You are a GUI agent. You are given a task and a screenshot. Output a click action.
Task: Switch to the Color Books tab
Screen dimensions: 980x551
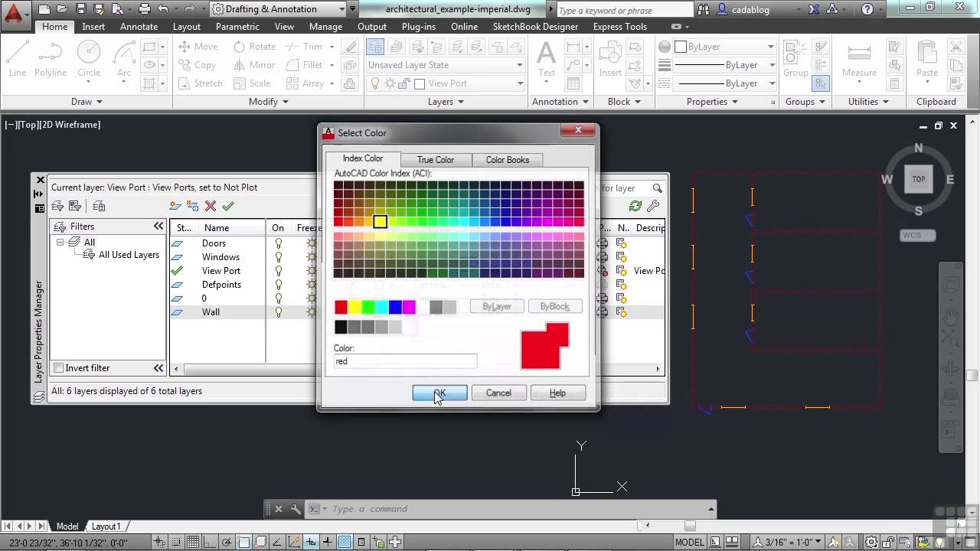pos(507,160)
